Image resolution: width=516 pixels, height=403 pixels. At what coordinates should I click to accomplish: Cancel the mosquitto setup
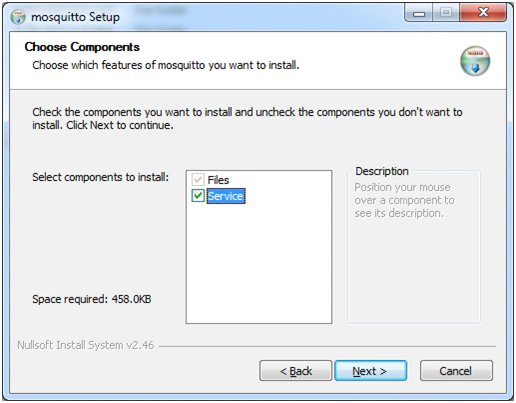(456, 371)
